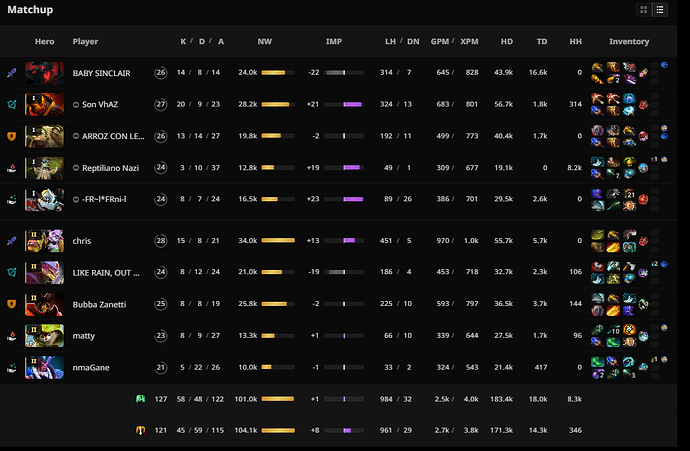Click -FR~l*FRni-l hard support role icon
The image size is (690, 451).
point(12,199)
